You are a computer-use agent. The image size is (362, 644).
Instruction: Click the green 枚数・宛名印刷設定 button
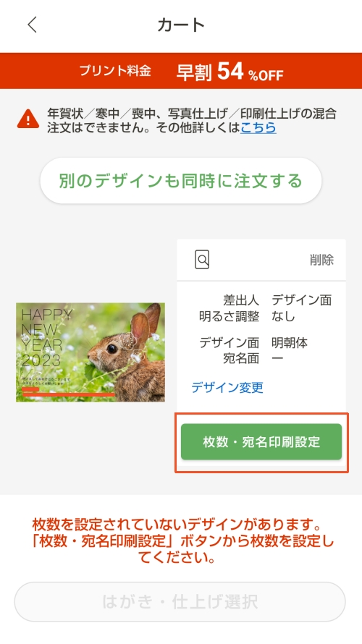(261, 442)
